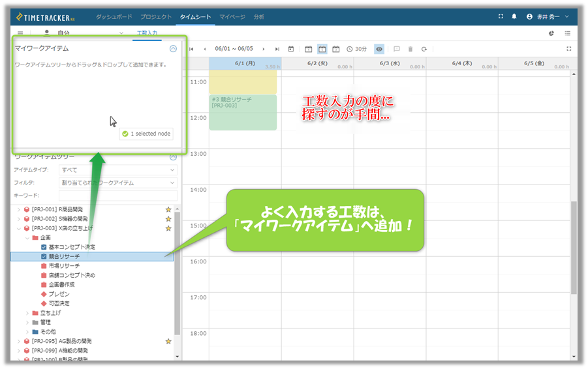Screen dimensions: 588x369
Task: Toggle favorite star for PRJ-003
Action: [168, 228]
